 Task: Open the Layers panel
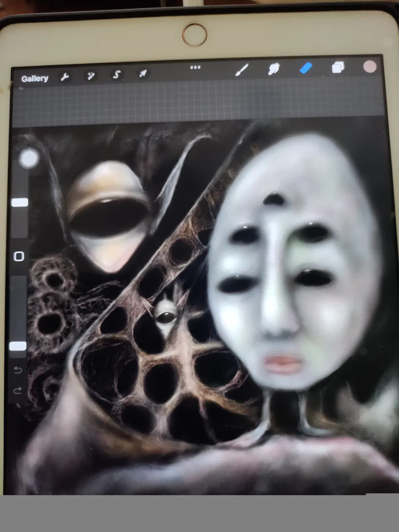click(x=338, y=67)
